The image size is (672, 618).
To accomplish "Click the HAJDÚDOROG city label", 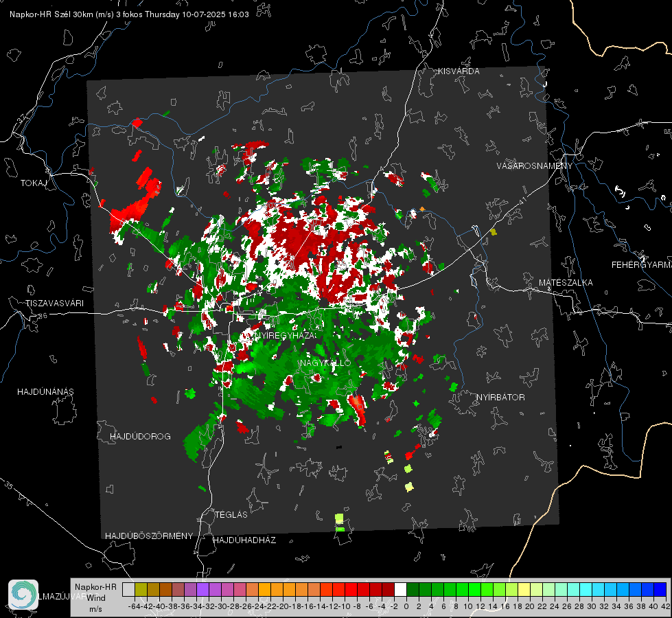I will 140,437.
